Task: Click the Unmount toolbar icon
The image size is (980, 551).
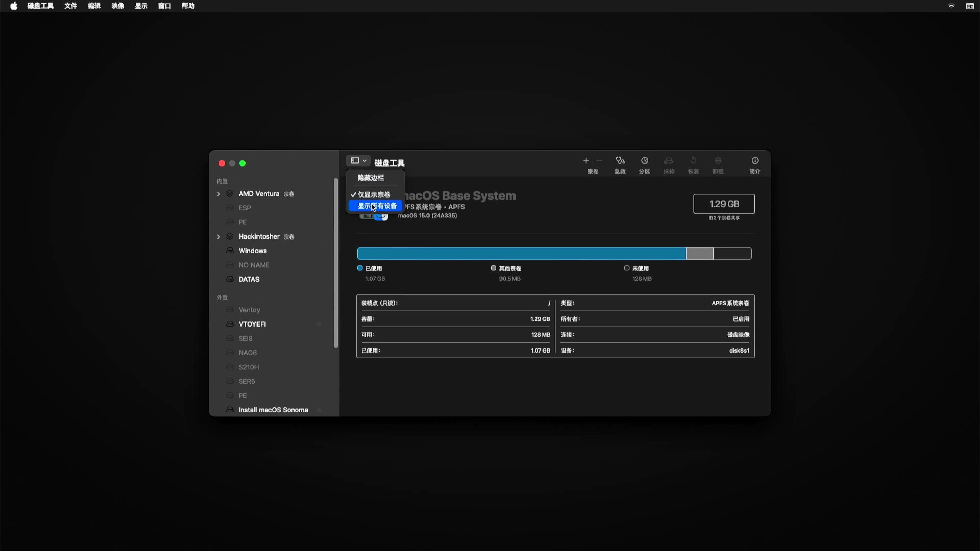Action: click(718, 160)
